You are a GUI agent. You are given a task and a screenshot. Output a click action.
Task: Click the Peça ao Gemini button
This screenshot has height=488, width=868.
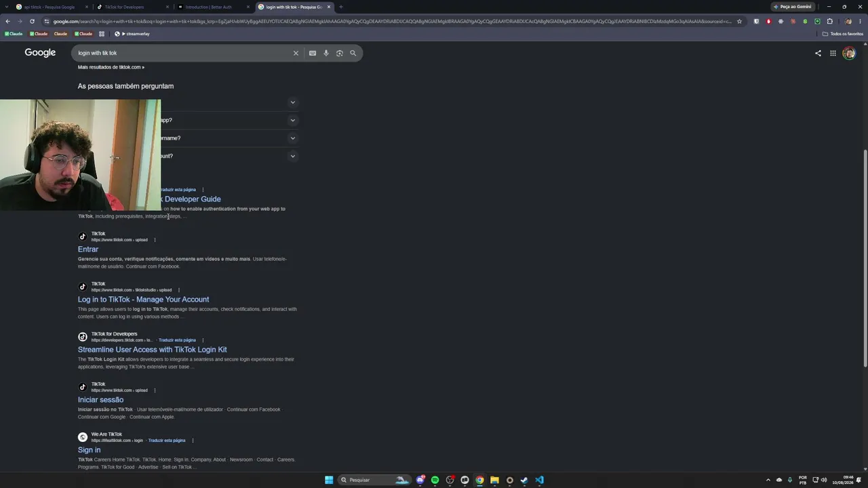(793, 7)
